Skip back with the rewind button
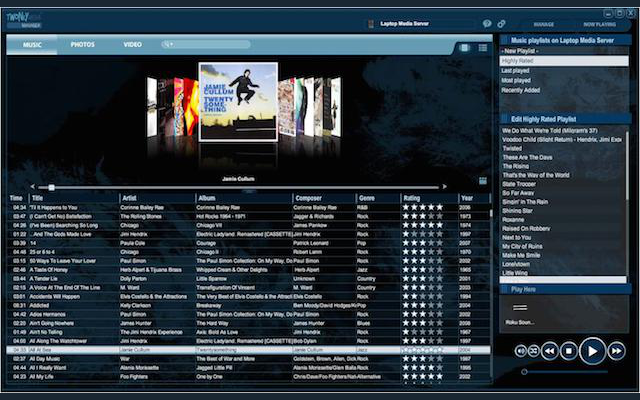The height and width of the screenshot is (400, 640). click(549, 351)
